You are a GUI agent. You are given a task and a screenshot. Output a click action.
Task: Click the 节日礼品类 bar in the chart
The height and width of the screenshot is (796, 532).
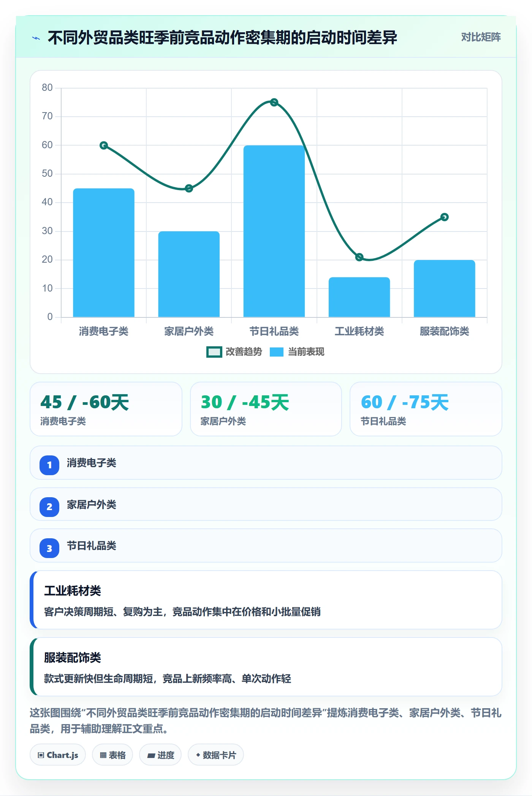tap(274, 231)
